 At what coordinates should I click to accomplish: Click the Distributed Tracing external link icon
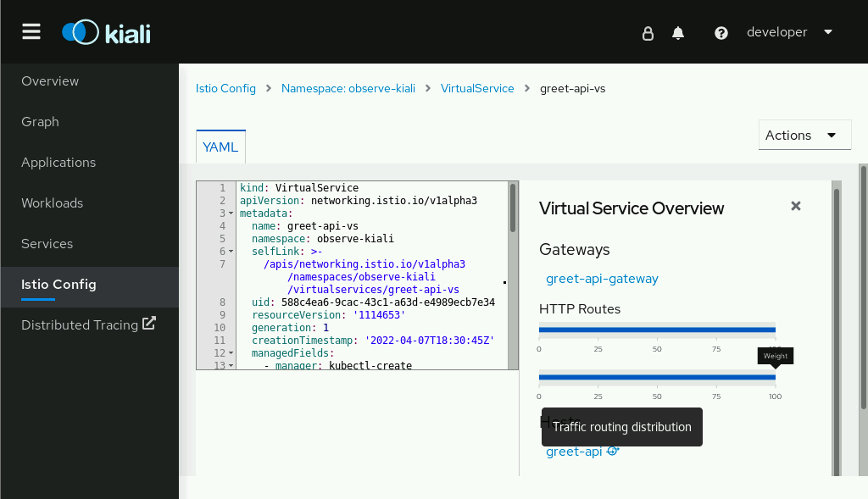[x=147, y=324]
